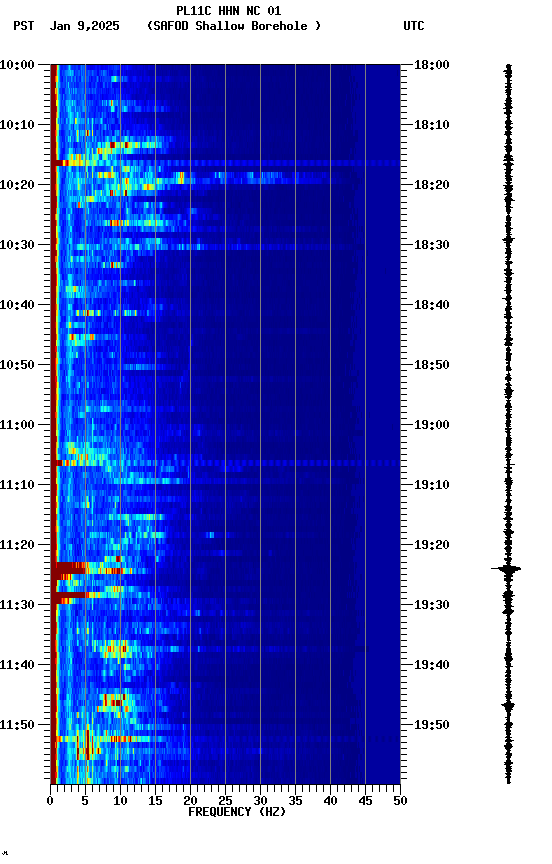Click the 11:10 PST time label
The height and width of the screenshot is (864, 552).
17,485
